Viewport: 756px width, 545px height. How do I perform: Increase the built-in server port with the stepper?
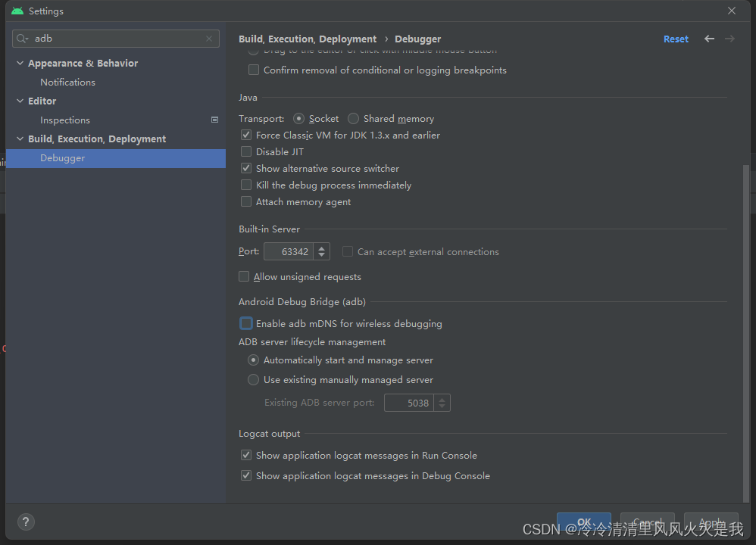[323, 248]
